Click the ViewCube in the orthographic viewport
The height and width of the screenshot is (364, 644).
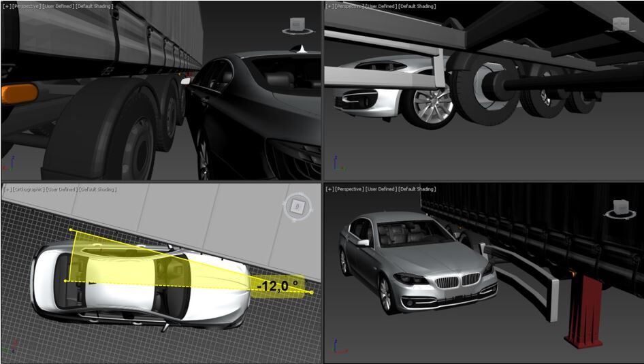pos(297,206)
